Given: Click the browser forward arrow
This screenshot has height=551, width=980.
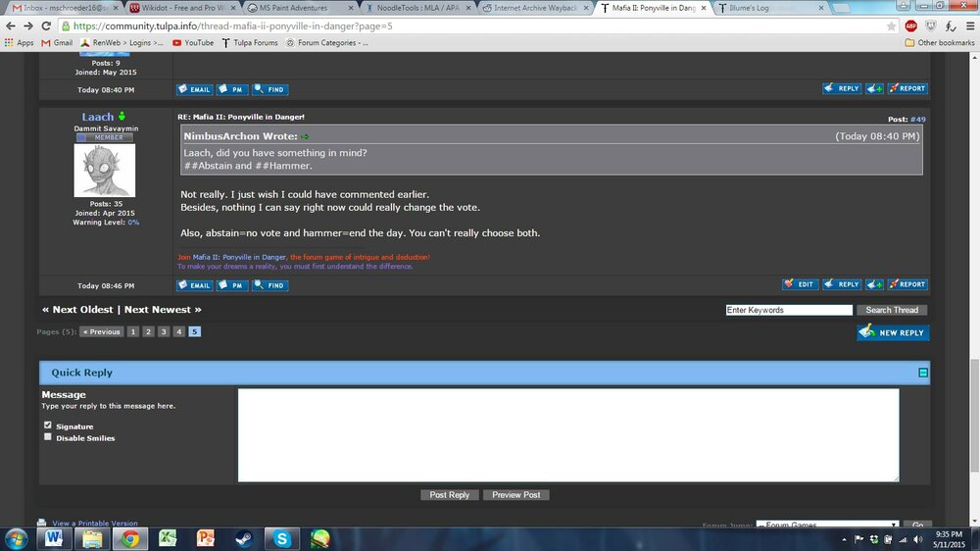Looking at the screenshot, I should click(28, 25).
